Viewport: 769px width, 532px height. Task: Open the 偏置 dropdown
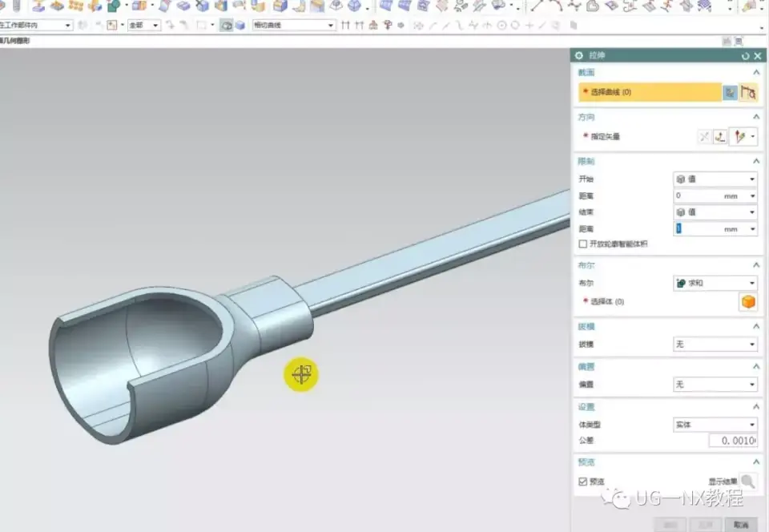coord(715,385)
